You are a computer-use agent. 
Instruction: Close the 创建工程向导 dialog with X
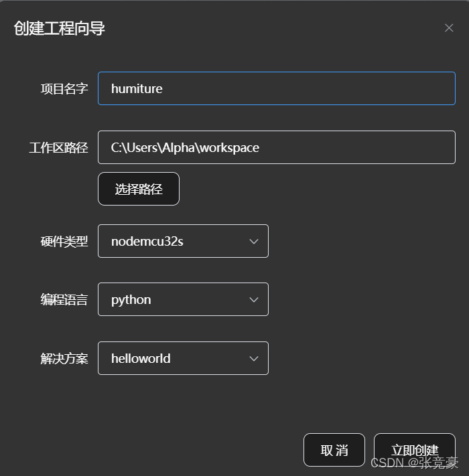pyautogui.click(x=449, y=28)
